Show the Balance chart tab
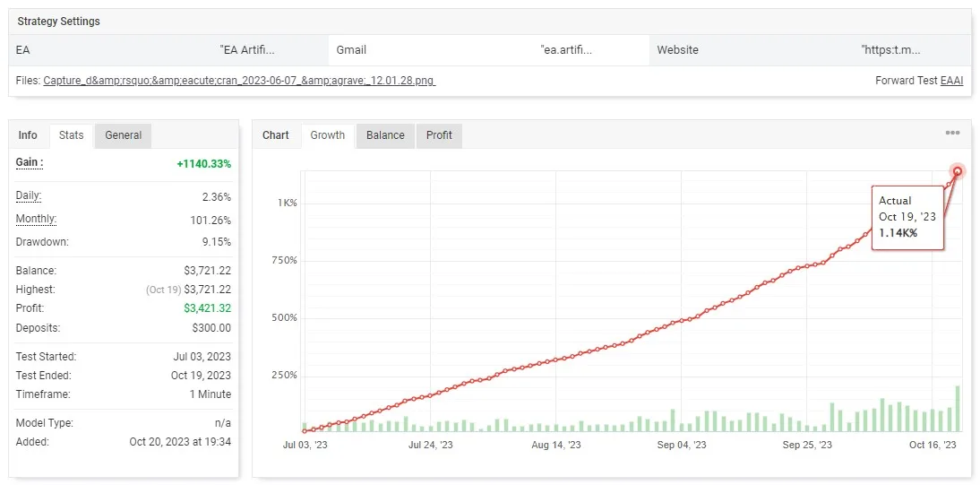Screen dimensions: 980x485 point(385,135)
